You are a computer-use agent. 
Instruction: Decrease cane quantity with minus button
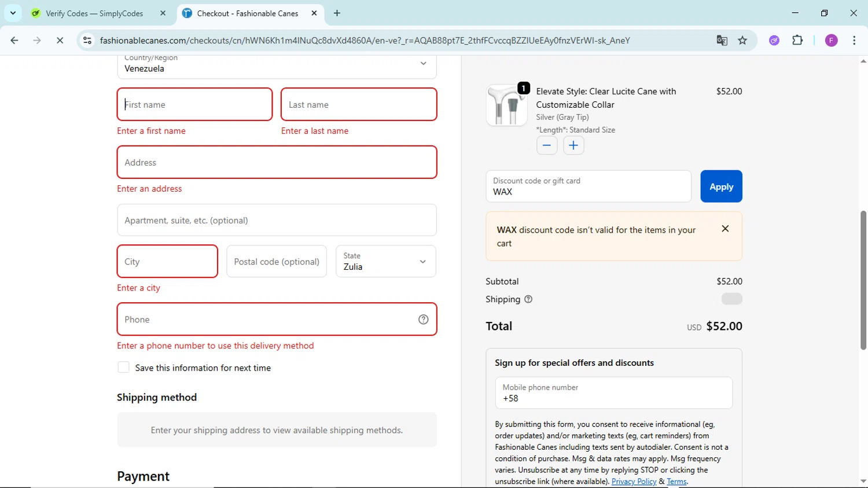coord(547,145)
